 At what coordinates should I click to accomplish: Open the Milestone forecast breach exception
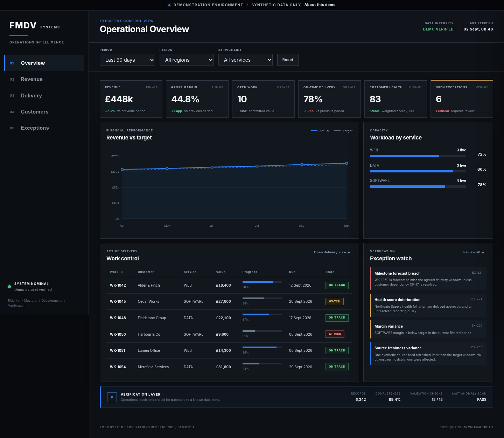[428, 279]
